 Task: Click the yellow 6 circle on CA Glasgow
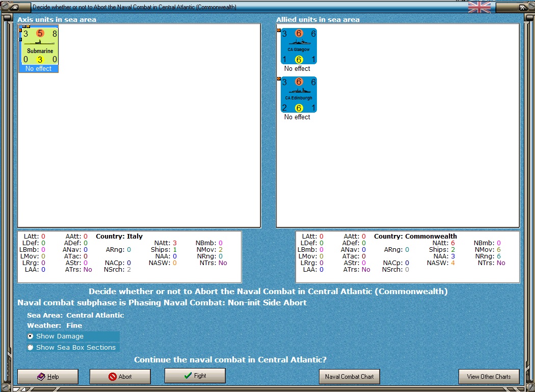pos(299,60)
